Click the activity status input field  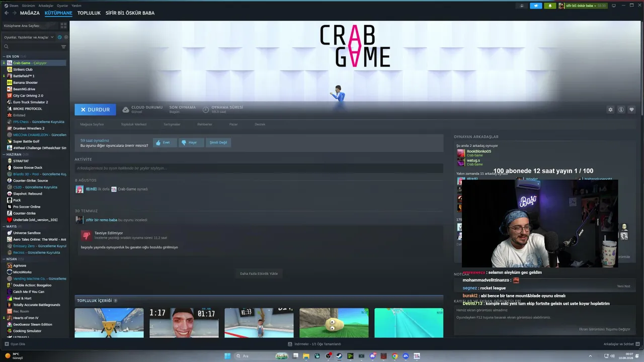[x=259, y=168]
